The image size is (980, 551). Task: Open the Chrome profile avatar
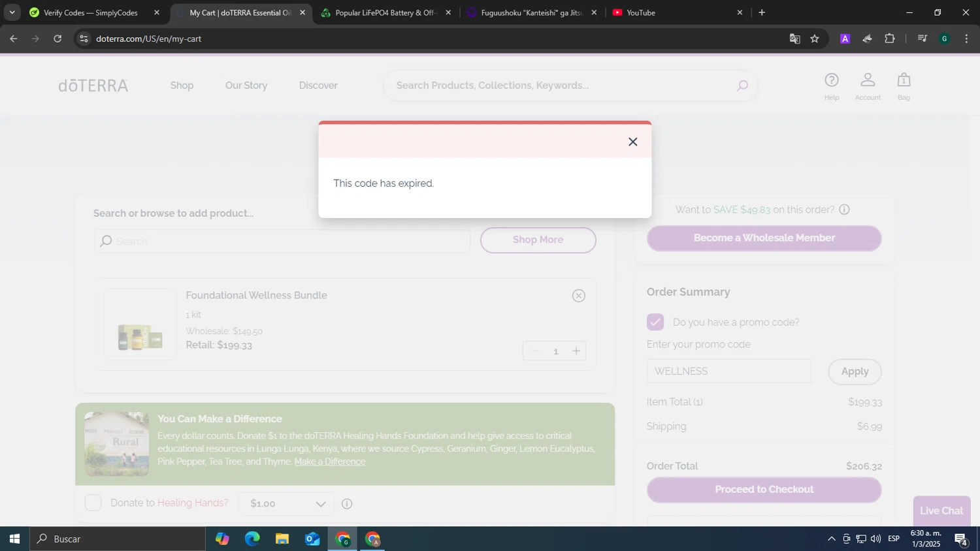pos(944,39)
